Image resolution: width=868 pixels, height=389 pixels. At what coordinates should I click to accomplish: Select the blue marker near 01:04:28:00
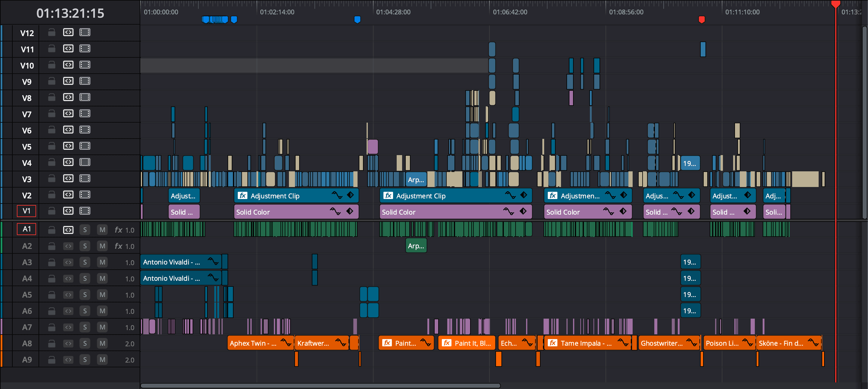[358, 20]
